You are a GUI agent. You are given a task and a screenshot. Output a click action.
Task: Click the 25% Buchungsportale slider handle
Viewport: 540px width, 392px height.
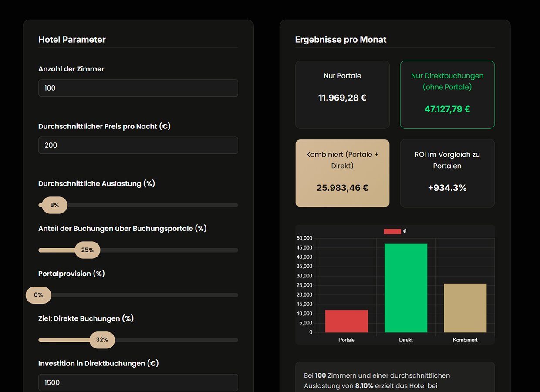88,250
